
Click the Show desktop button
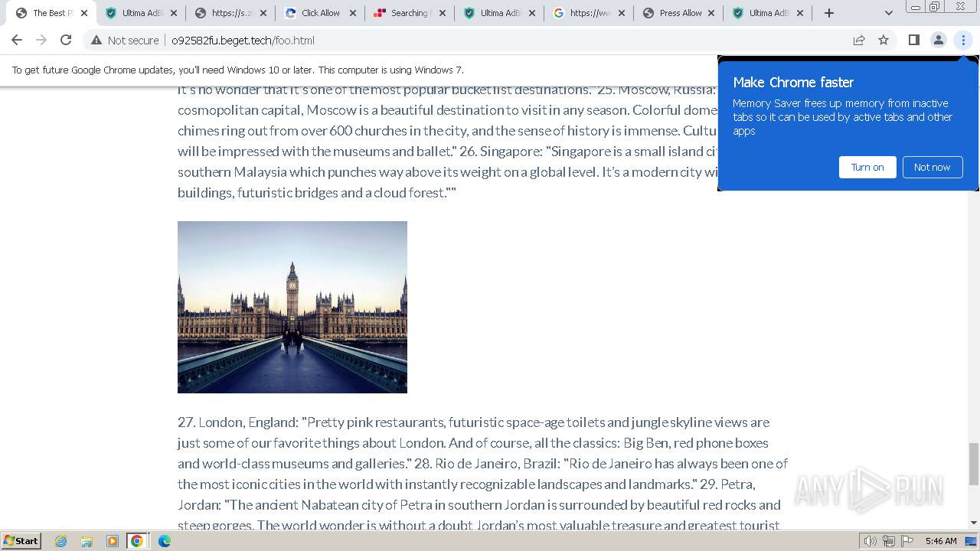[x=972, y=541]
